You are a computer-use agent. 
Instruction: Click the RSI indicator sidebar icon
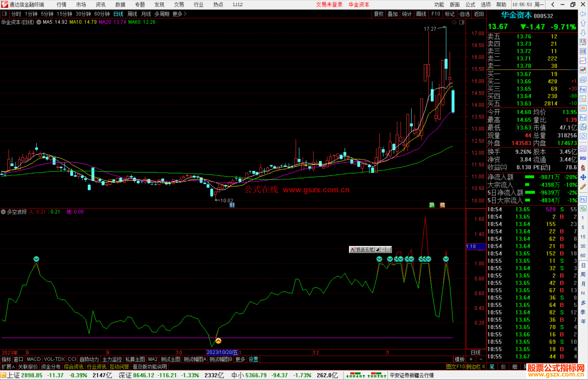pyautogui.click(x=583, y=158)
